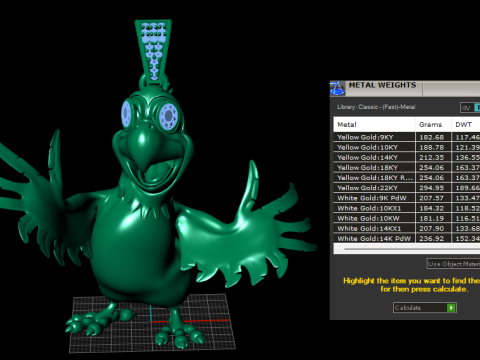This screenshot has width=480, height=360.
Task: Select the White Gold:10KW row
Action: [407, 218]
